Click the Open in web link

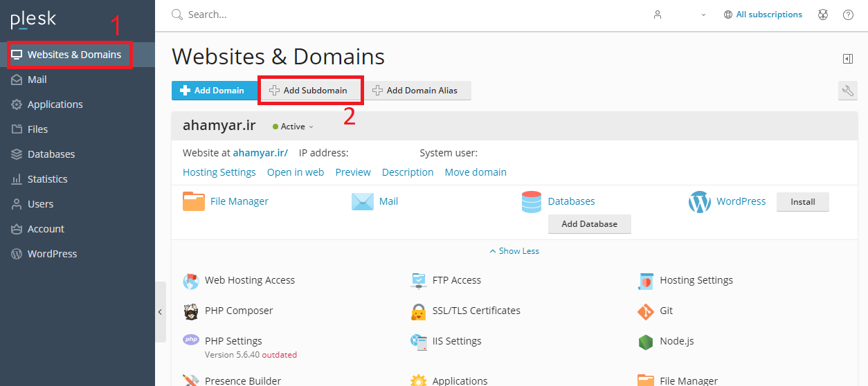(296, 172)
